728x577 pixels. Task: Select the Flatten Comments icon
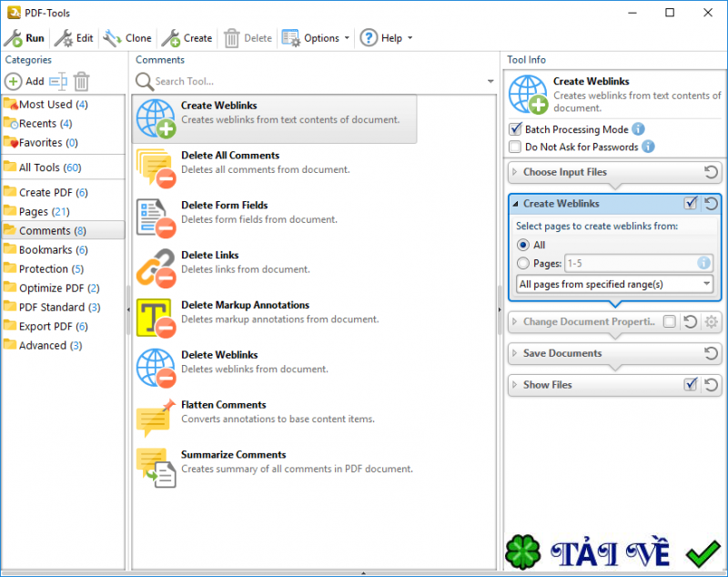pyautogui.click(x=156, y=418)
